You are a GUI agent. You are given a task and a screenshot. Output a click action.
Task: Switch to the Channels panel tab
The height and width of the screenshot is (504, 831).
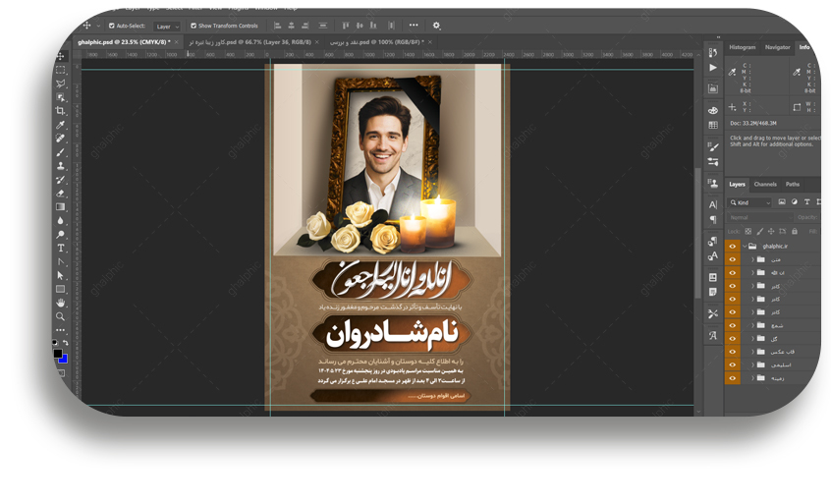[765, 184]
